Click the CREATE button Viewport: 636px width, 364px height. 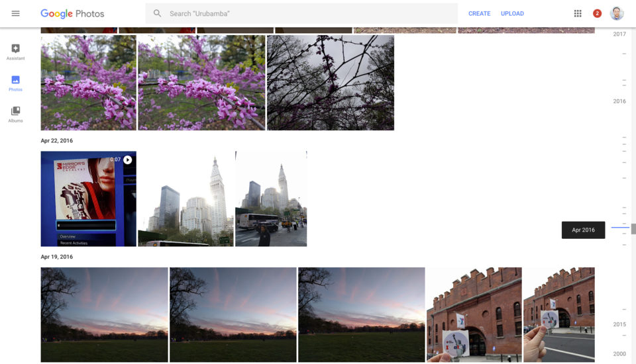click(479, 13)
